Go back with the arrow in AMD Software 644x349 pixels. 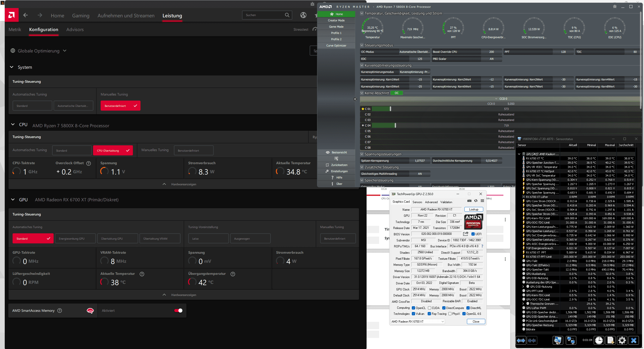point(25,15)
